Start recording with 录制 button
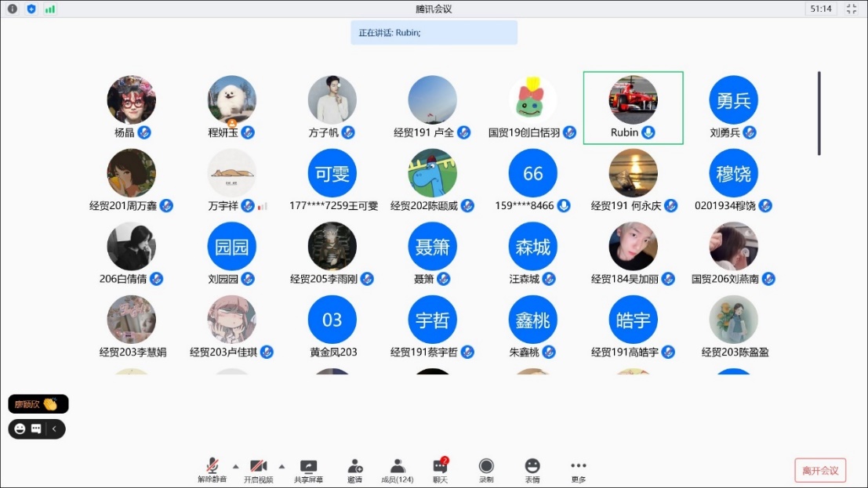This screenshot has height=488, width=868. coord(486,469)
